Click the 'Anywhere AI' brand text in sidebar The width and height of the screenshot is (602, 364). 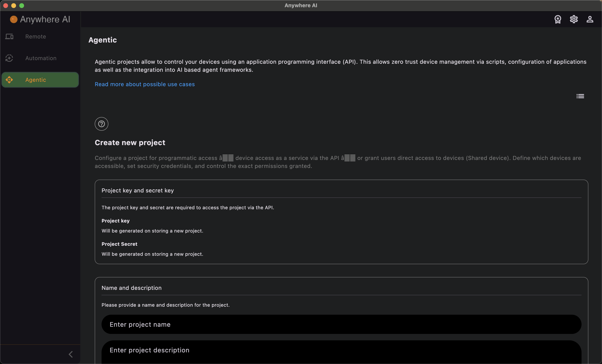(x=45, y=19)
